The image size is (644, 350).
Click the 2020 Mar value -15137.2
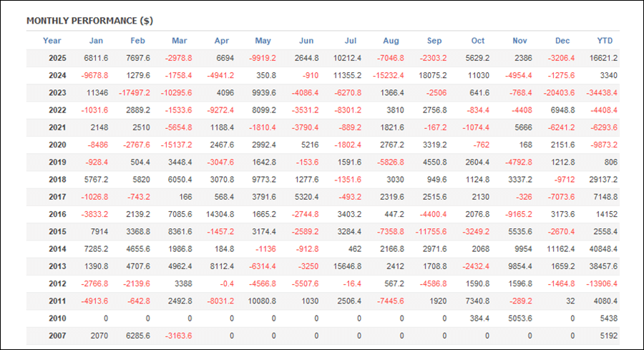tap(175, 145)
